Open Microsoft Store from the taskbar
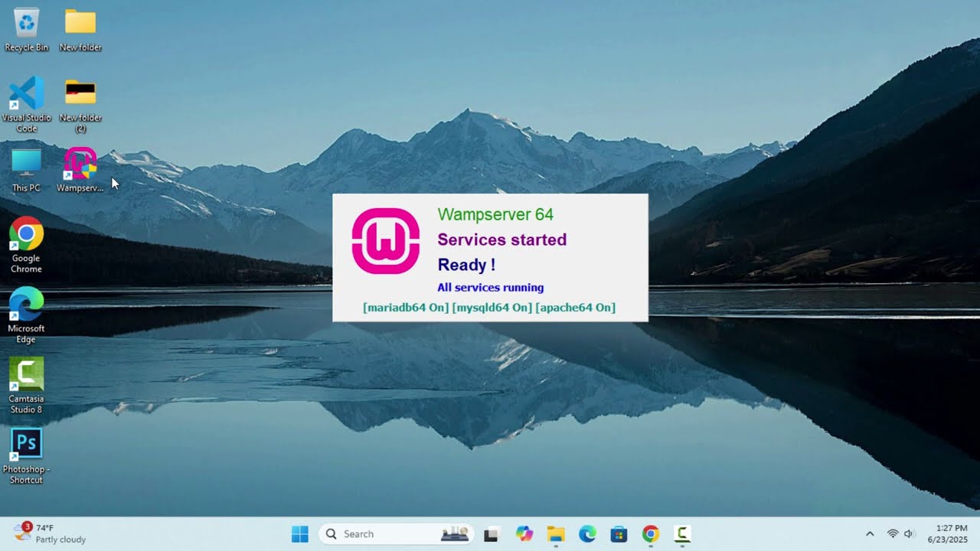 click(619, 534)
